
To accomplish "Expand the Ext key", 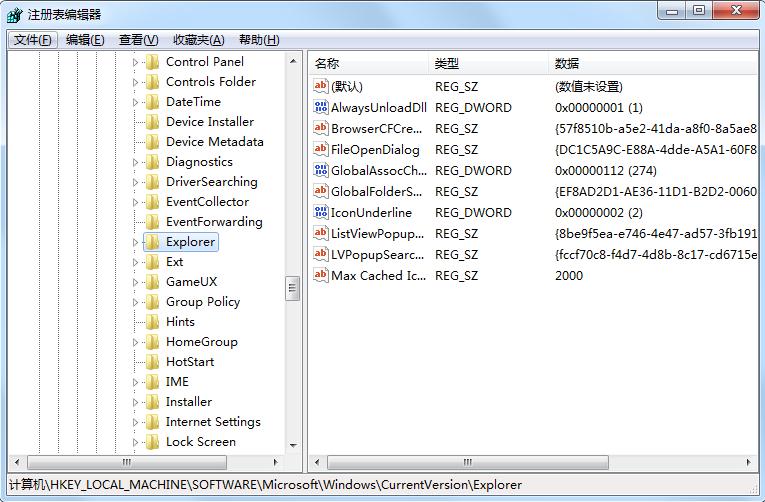I will (135, 262).
